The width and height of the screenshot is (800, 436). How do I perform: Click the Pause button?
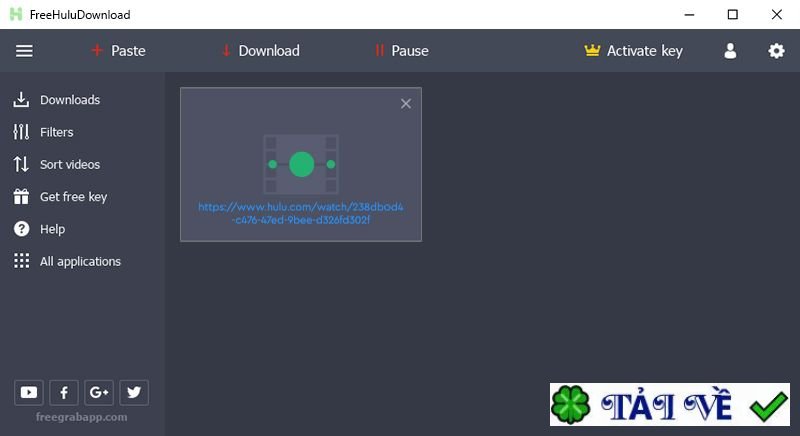(x=402, y=51)
